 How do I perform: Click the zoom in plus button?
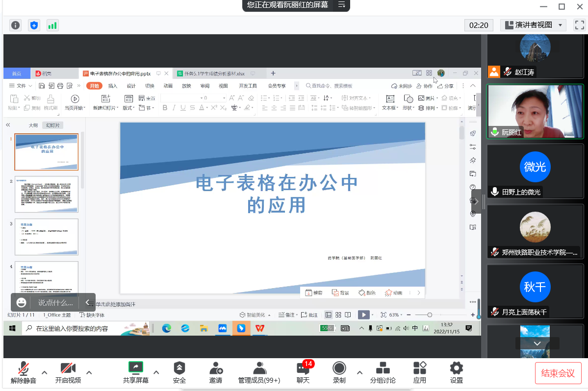[x=473, y=315]
